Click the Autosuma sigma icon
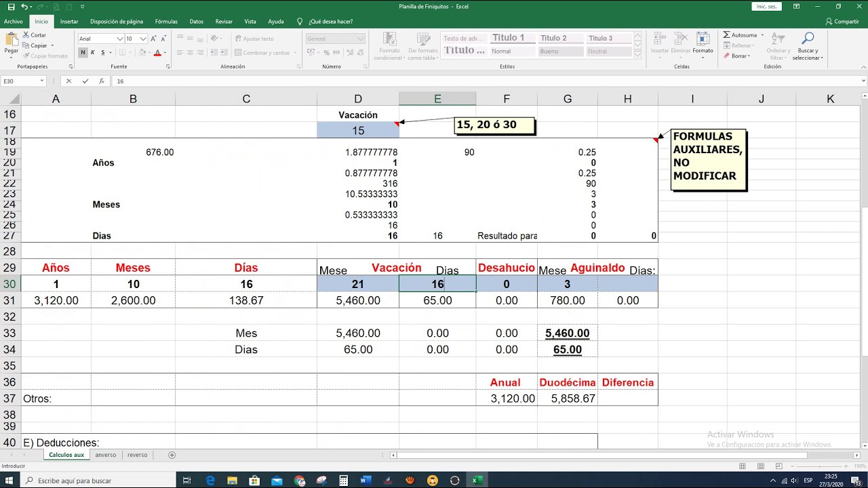The width and height of the screenshot is (868, 488). [x=726, y=35]
